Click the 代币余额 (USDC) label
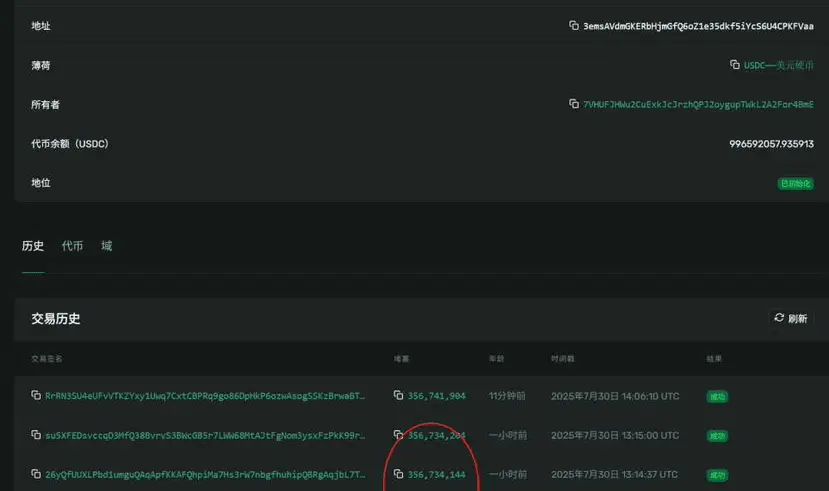 coord(70,144)
